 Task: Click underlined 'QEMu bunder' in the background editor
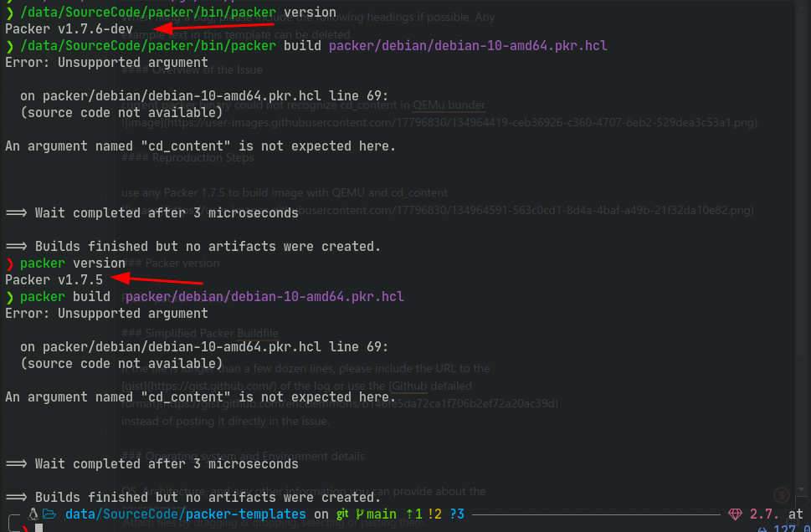[449, 105]
